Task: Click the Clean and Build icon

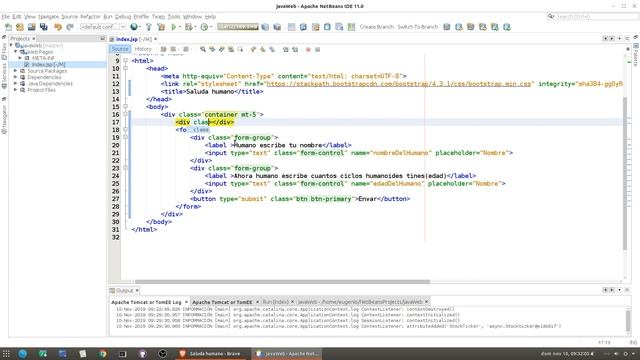Action: tap(161, 27)
